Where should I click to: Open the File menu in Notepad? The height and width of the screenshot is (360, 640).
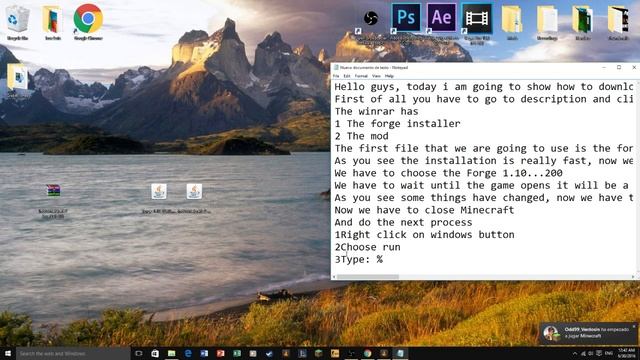pos(336,76)
